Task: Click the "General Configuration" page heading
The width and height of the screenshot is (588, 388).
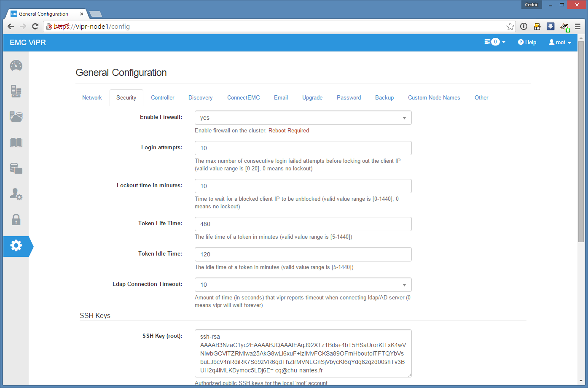Action: tap(121, 73)
